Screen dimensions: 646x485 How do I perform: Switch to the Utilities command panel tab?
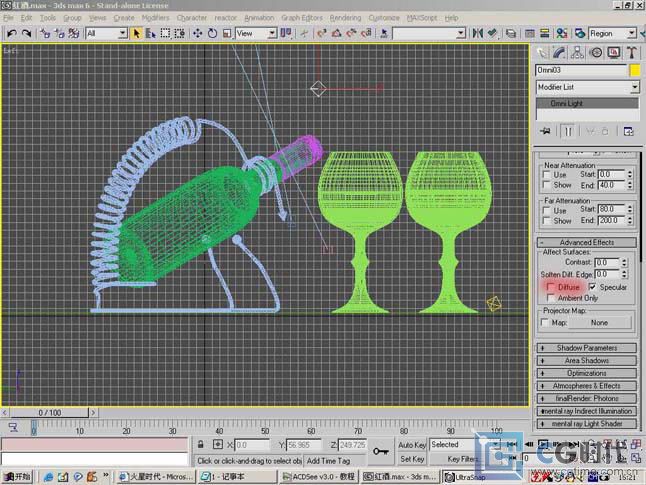632,53
